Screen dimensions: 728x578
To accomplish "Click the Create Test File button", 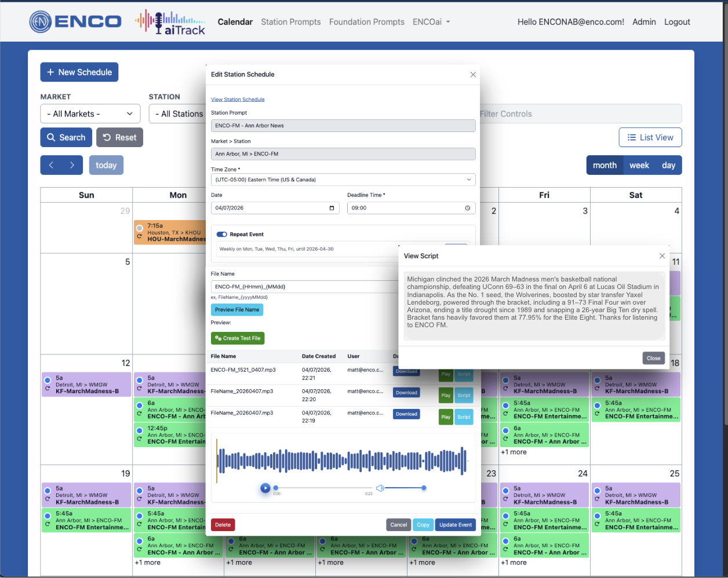I will [x=238, y=338].
